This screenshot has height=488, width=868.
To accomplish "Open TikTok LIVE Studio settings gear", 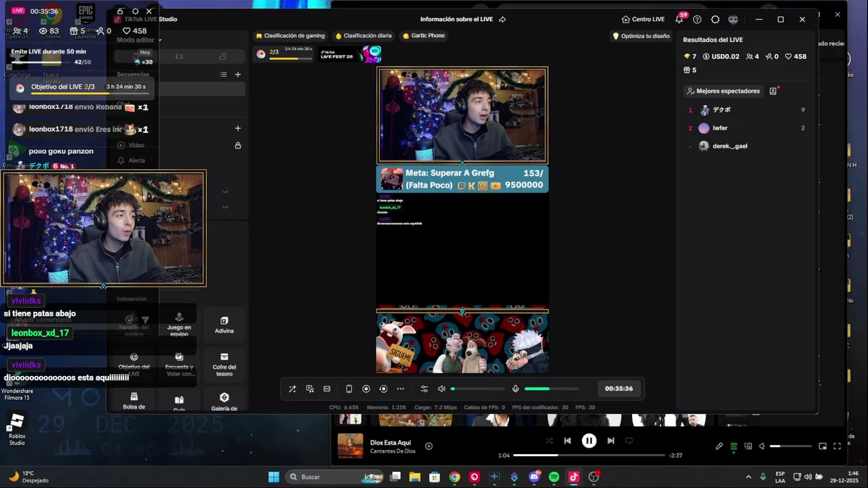I will [715, 20].
